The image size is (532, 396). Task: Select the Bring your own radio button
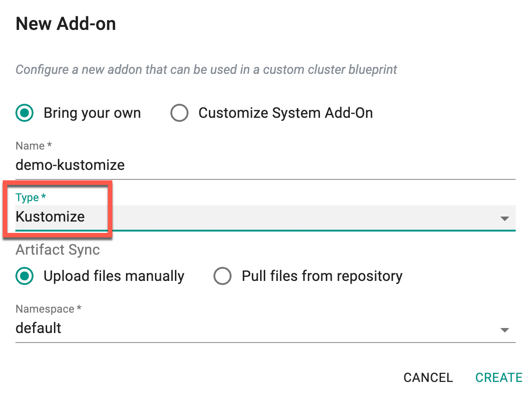click(24, 113)
